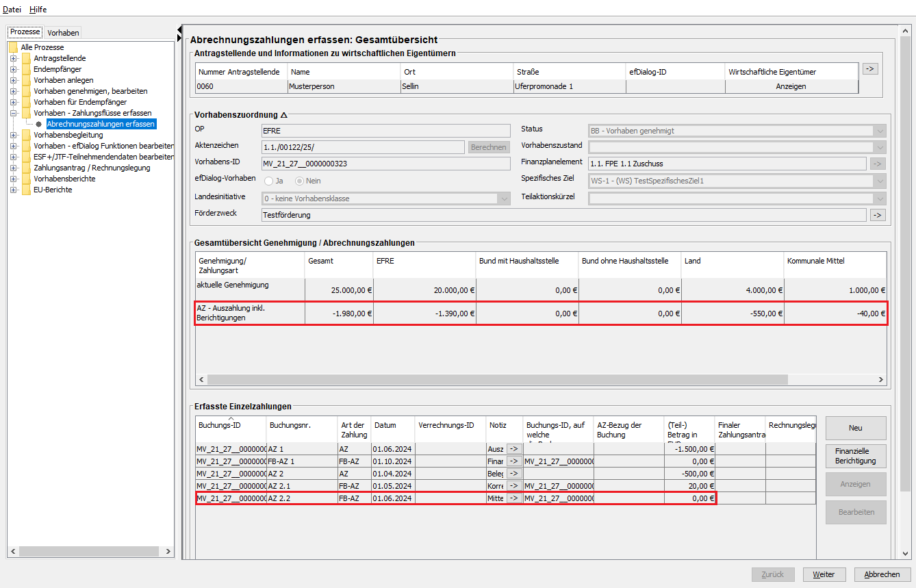Click arrow button beside applicant table
The width and height of the screenshot is (916, 588).
click(x=869, y=68)
